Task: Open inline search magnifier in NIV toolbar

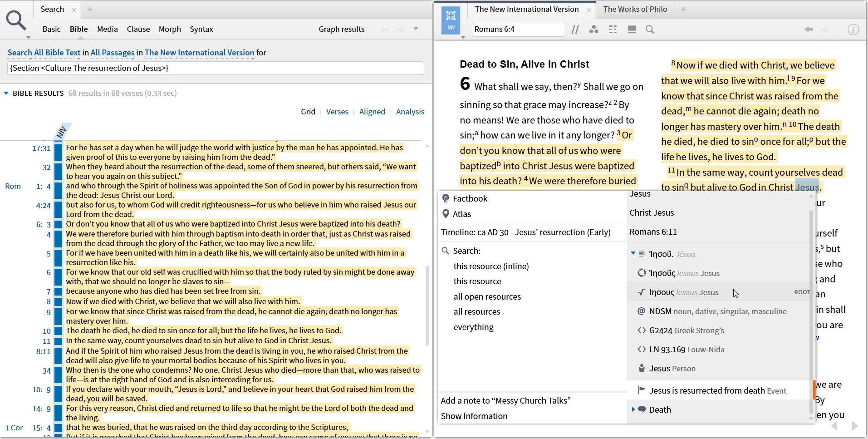Action: pyautogui.click(x=650, y=30)
